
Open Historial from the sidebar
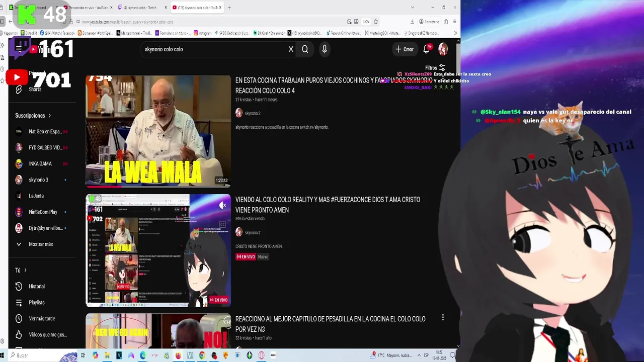click(37, 287)
